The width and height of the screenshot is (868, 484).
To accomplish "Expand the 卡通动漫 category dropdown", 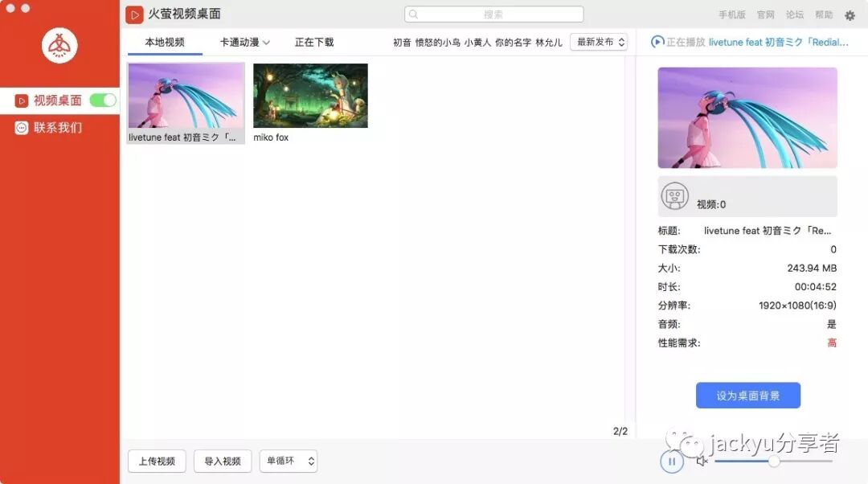I will 244,42.
